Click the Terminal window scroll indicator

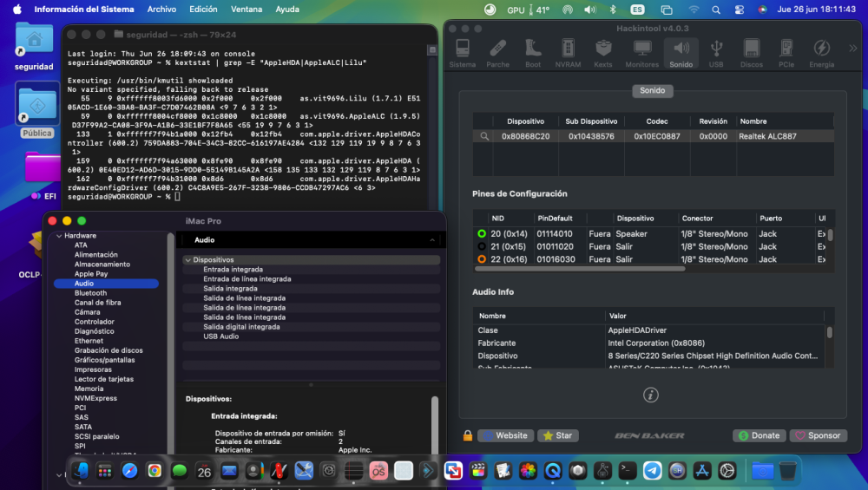[432, 50]
